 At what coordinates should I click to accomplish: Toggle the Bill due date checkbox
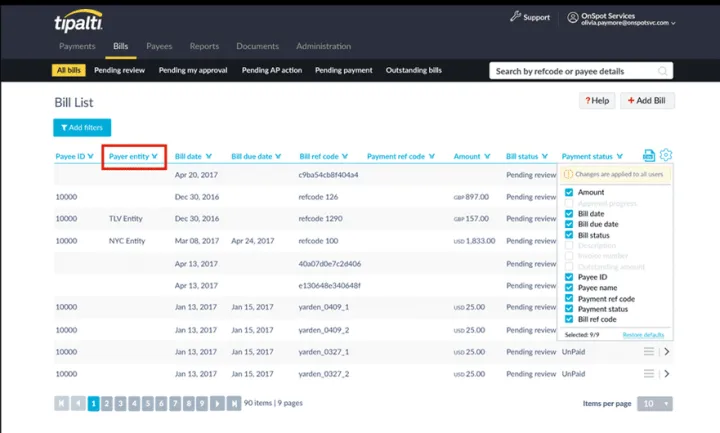click(x=569, y=224)
